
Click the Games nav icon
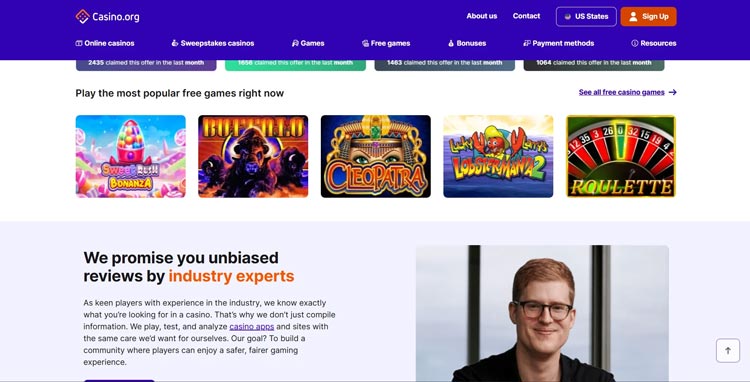point(295,43)
